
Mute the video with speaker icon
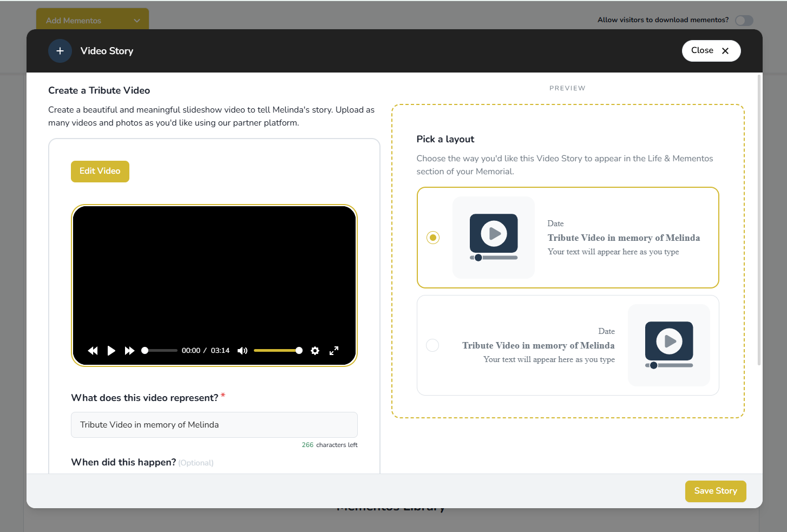pos(242,351)
